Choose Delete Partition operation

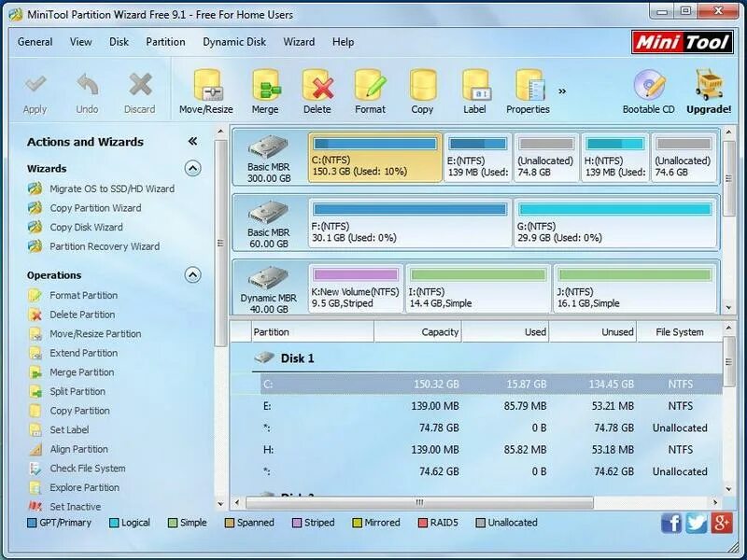82,315
